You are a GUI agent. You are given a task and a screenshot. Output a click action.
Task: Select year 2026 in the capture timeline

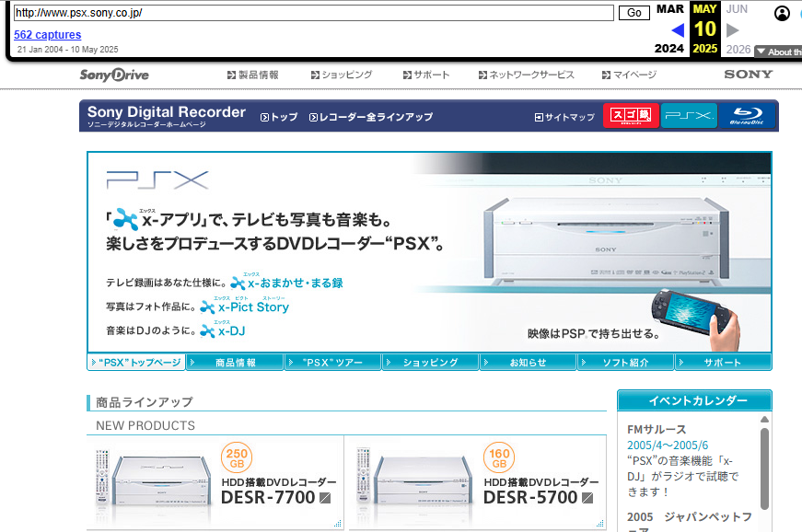point(738,49)
